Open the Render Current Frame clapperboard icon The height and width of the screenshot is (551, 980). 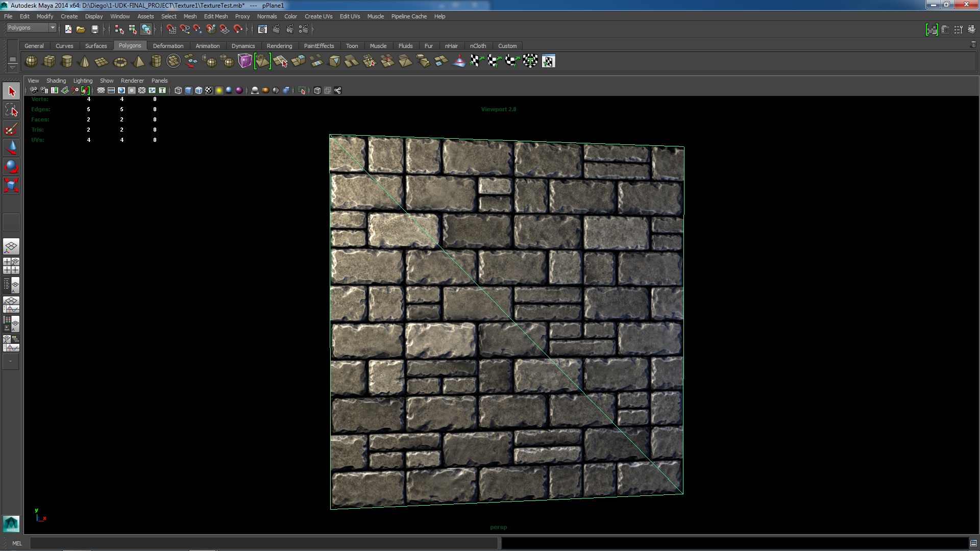coord(276,29)
